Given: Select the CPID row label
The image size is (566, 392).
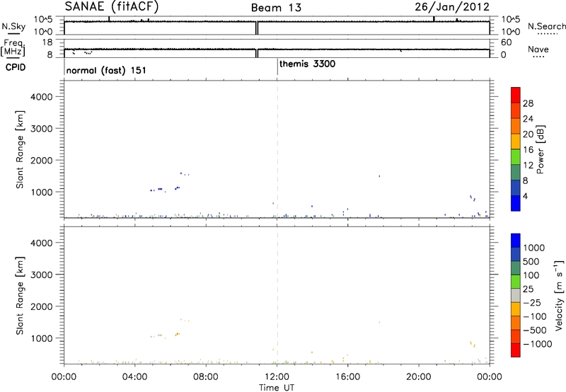Looking at the screenshot, I should click(x=16, y=67).
